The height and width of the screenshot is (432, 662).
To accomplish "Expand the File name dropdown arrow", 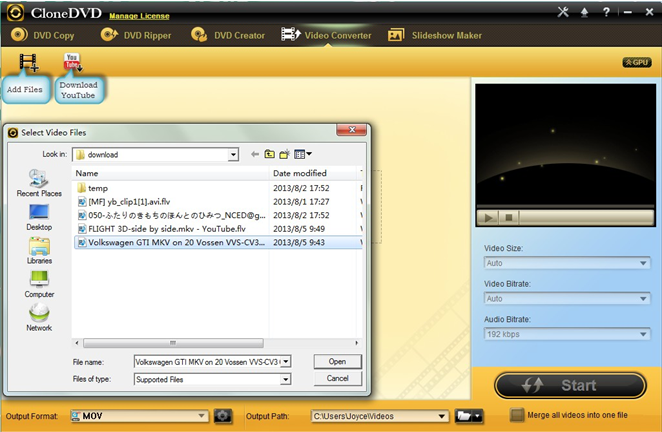I will click(x=286, y=362).
